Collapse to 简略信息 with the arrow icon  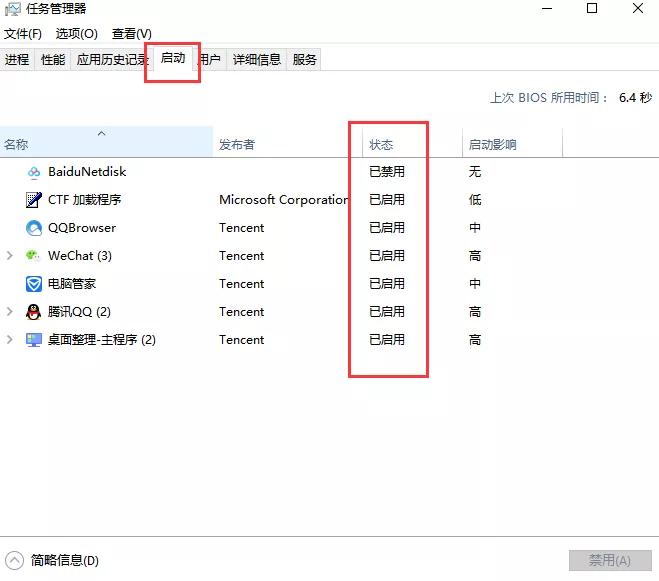14,560
